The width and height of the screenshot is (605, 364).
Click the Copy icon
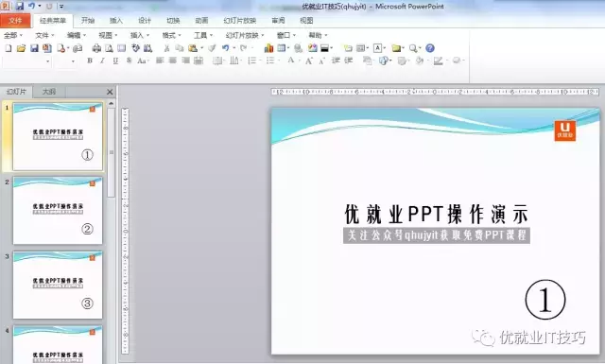(x=180, y=48)
